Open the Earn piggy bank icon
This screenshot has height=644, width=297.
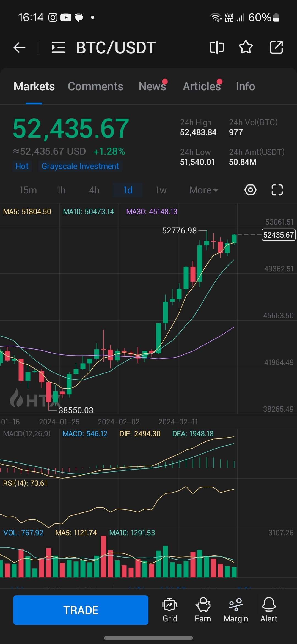coord(203,610)
